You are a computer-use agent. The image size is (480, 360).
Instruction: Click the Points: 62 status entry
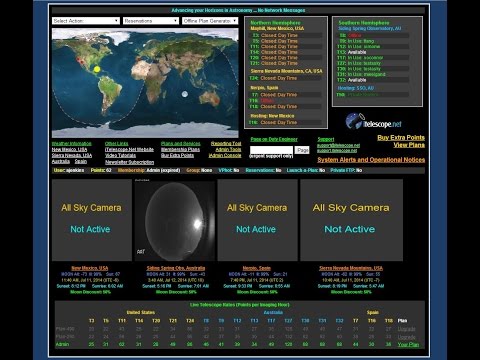pyautogui.click(x=101, y=170)
